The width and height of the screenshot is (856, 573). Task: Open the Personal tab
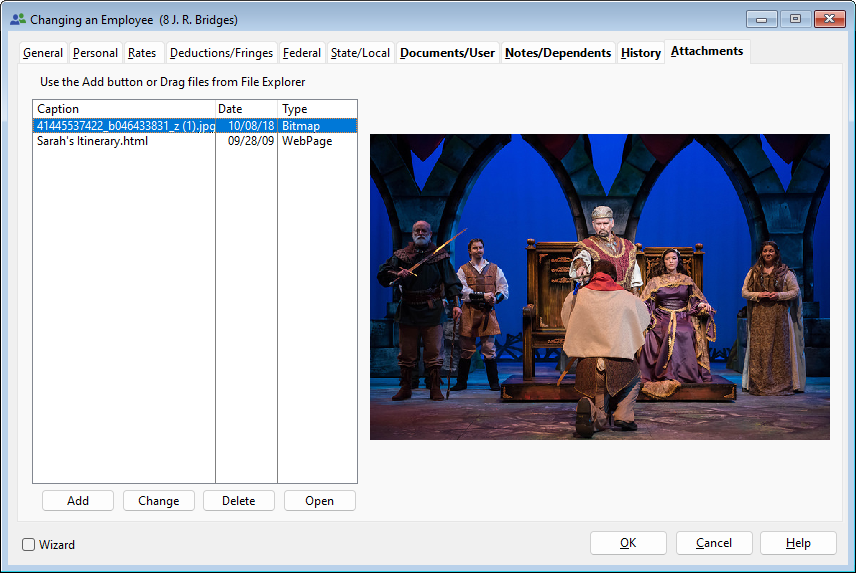tap(95, 53)
